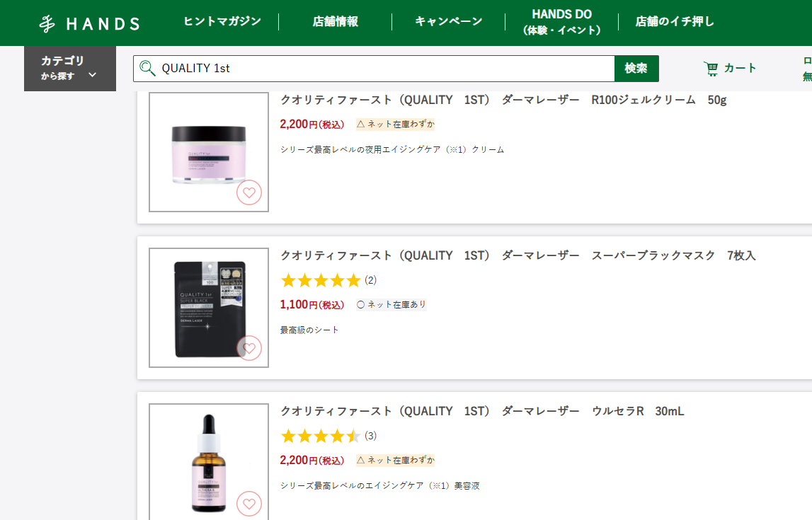Screen dimensions: 812x520
Task: Open the ヒントマガジン menu
Action: click(222, 21)
